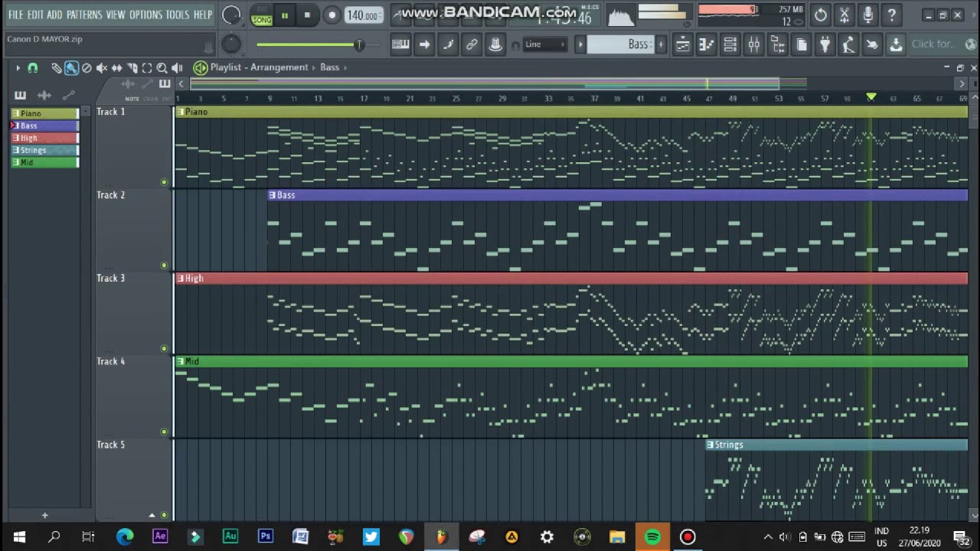The height and width of the screenshot is (551, 980).
Task: Open the High clip menu on Track 3
Action: (180, 279)
